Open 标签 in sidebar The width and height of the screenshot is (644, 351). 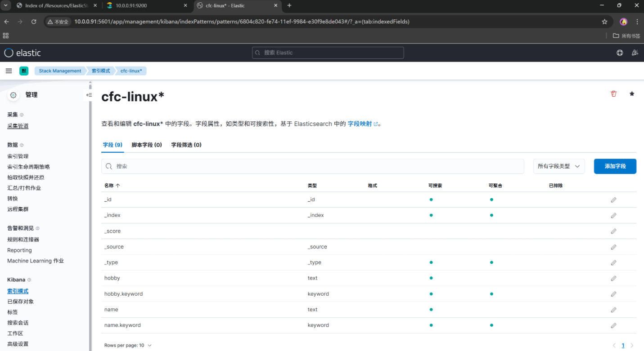pyautogui.click(x=13, y=312)
